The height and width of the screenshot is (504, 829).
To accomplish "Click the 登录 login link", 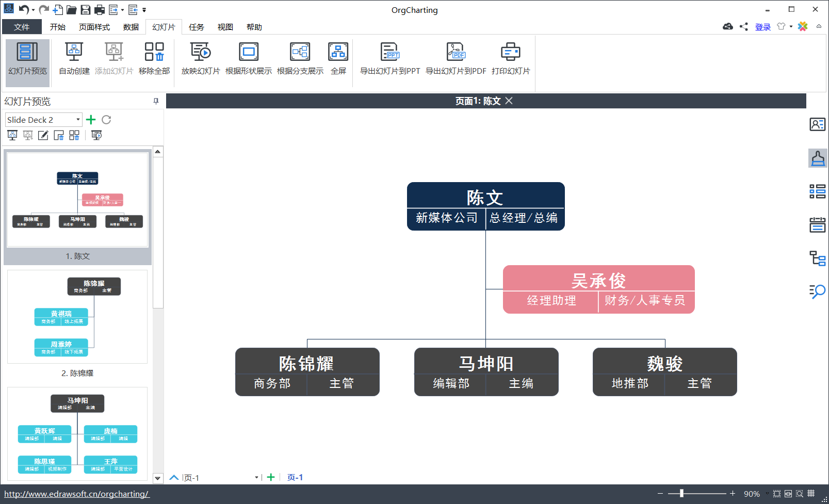I will point(762,27).
